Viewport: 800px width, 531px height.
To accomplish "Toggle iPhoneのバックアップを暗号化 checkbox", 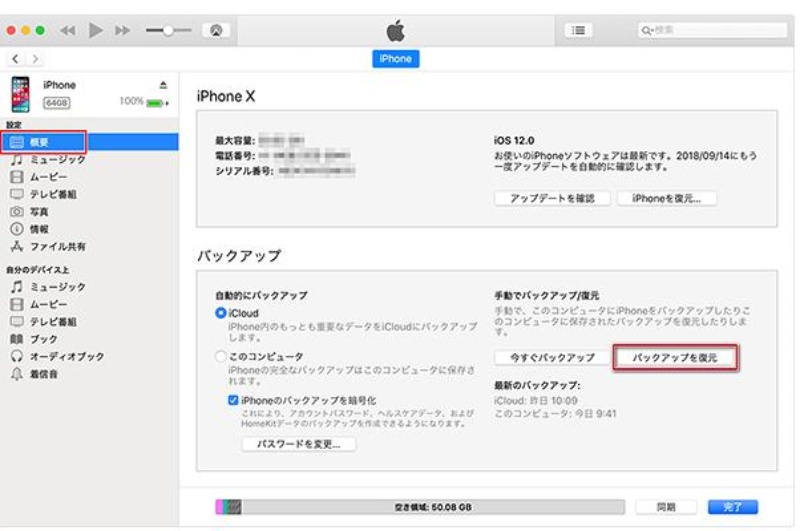I will [233, 400].
